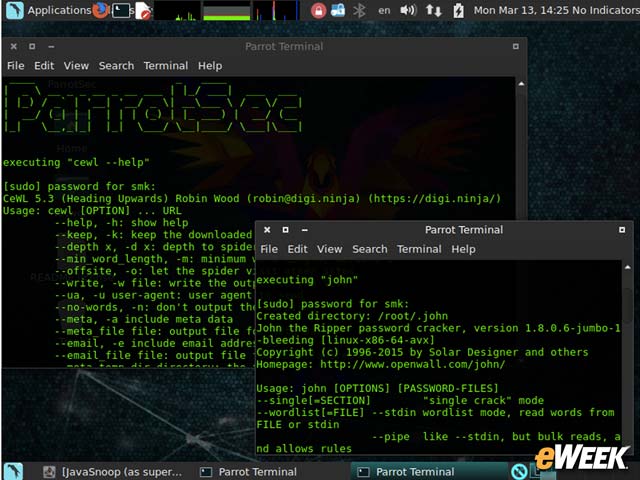Click '--meta, -a include meta data' line

(144, 319)
